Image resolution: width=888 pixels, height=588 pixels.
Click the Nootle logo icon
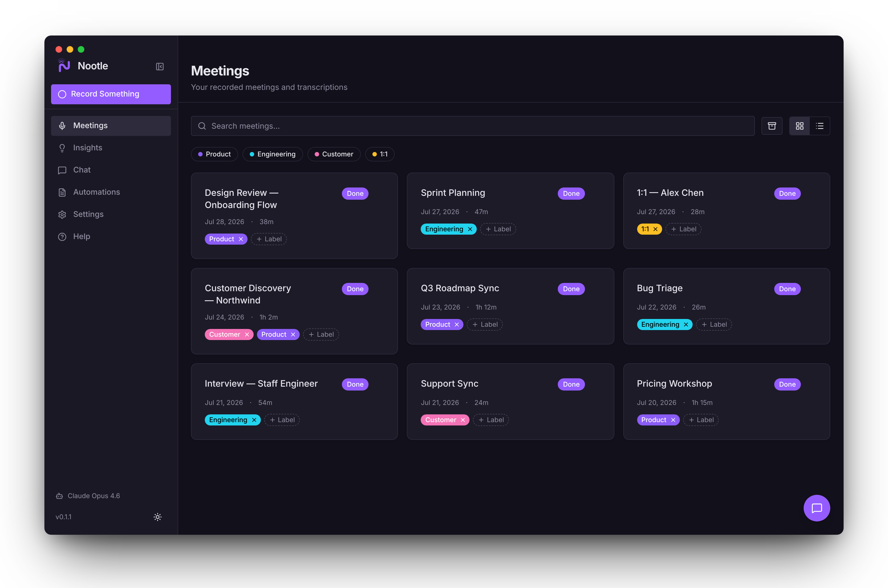coord(64,66)
